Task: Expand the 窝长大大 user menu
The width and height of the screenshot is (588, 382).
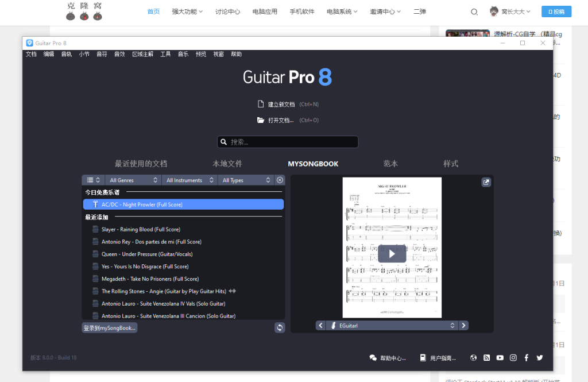Action: tap(516, 11)
